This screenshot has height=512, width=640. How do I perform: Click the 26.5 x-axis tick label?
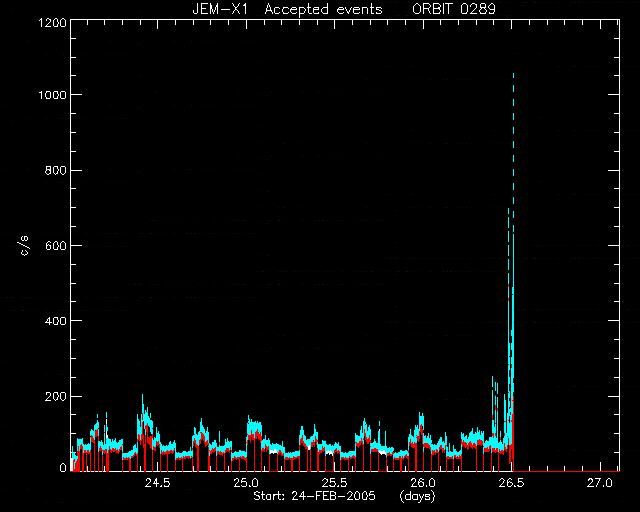click(511, 483)
